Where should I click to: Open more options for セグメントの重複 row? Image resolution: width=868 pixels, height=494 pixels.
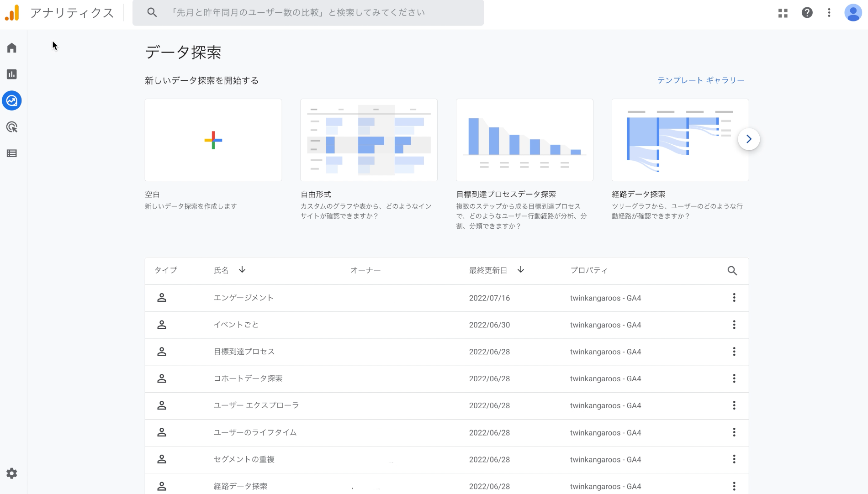pyautogui.click(x=734, y=459)
